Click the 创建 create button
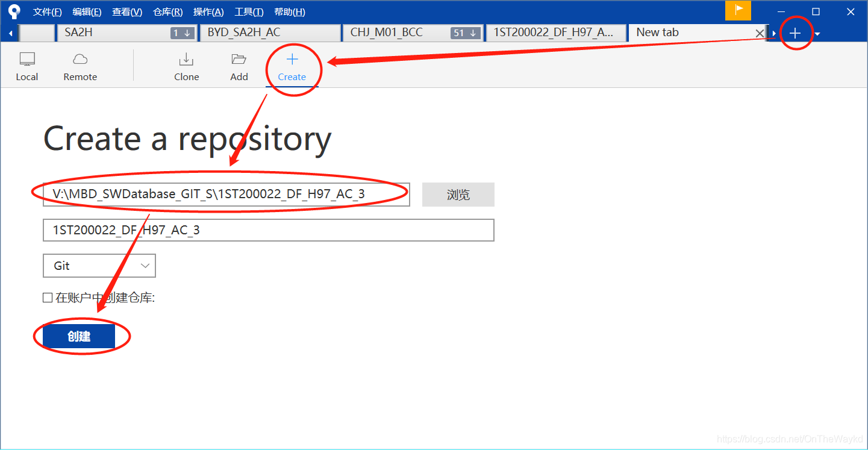Image resolution: width=868 pixels, height=450 pixels. pos(79,337)
